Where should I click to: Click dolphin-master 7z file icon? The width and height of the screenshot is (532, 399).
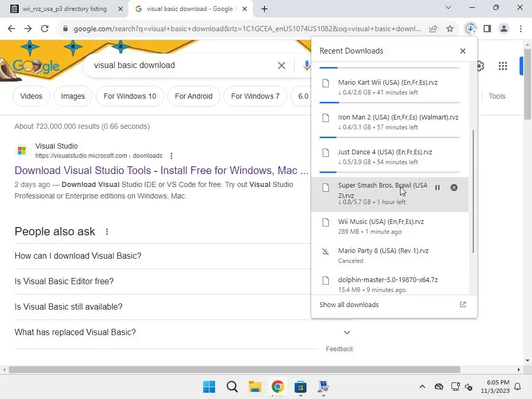[326, 281]
